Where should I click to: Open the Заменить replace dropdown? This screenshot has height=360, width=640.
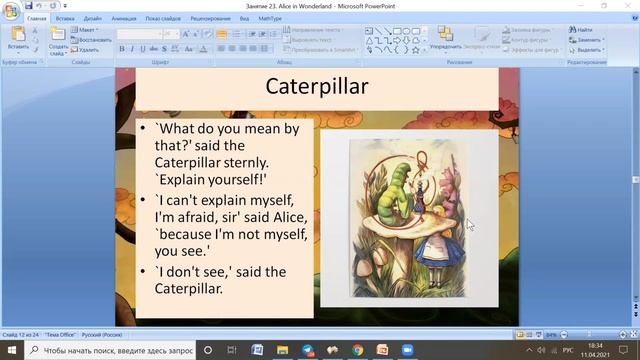[x=587, y=40]
